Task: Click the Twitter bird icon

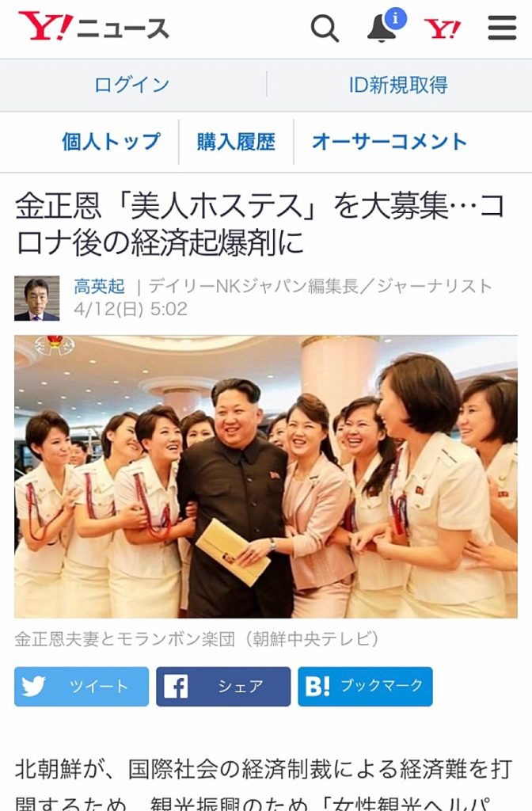Action: pos(33,687)
